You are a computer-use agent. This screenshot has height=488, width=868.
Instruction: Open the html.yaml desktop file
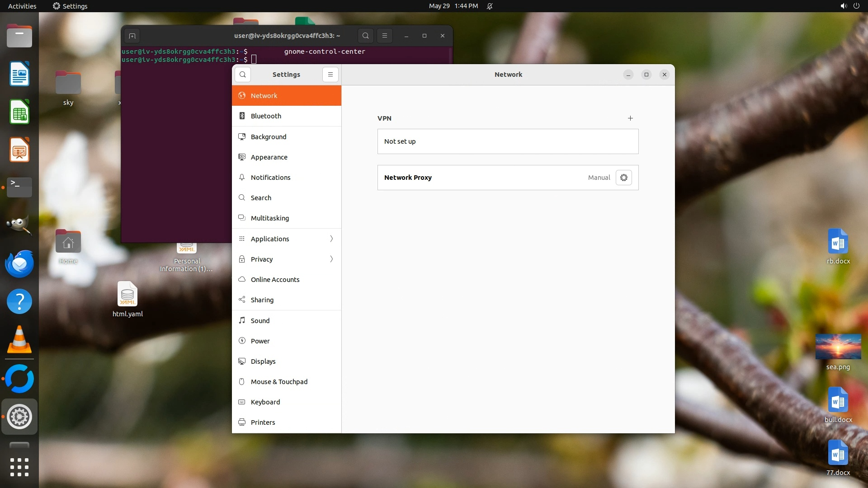pyautogui.click(x=127, y=295)
